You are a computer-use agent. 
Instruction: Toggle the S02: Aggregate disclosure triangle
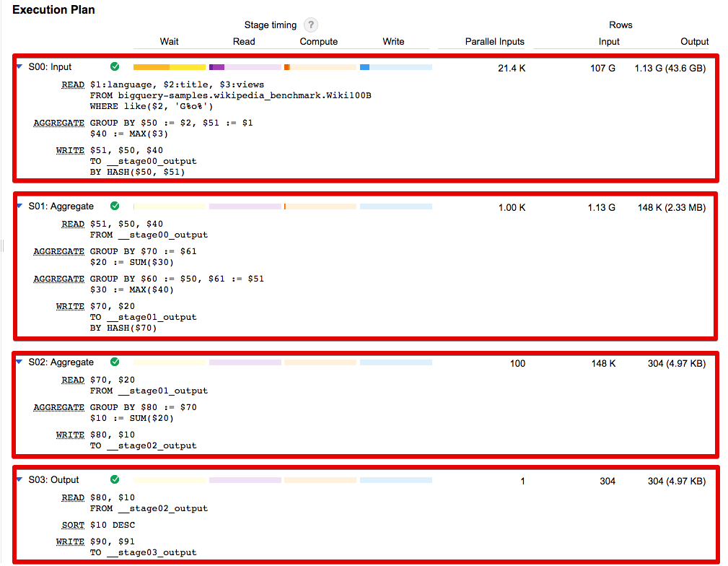click(19, 362)
